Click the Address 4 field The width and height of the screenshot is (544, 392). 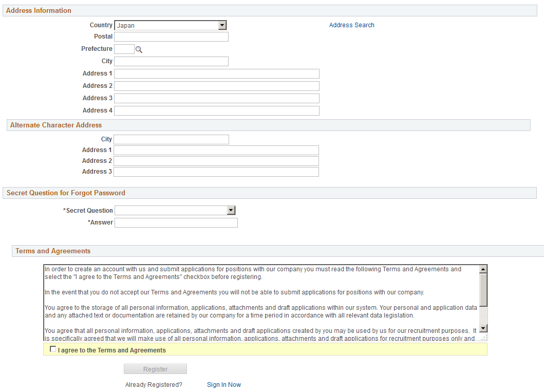point(216,110)
